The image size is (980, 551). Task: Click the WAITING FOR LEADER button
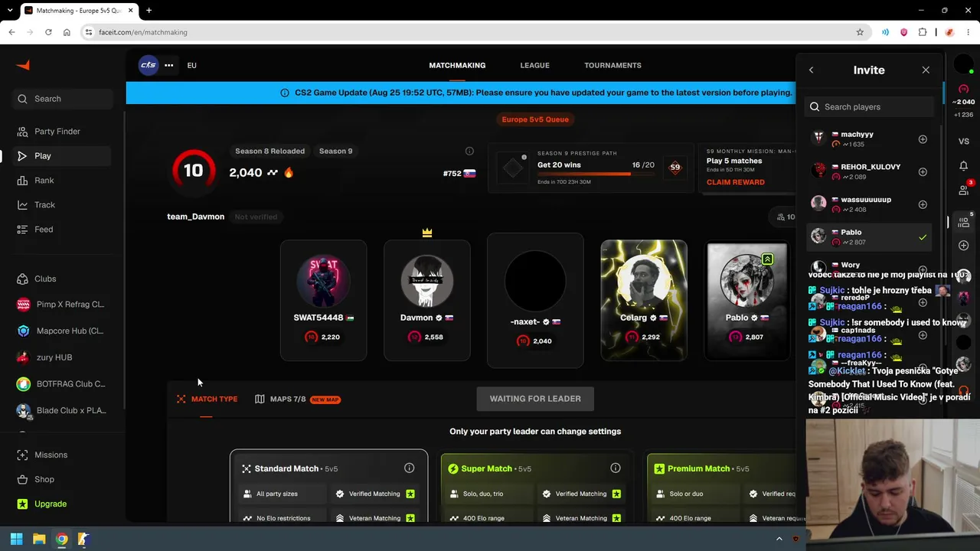tap(535, 399)
